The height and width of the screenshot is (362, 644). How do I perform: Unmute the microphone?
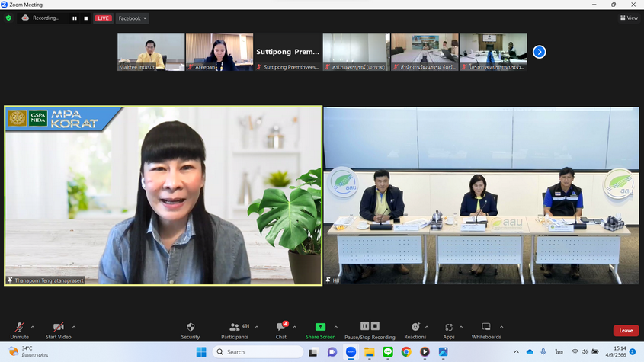pos(19,327)
